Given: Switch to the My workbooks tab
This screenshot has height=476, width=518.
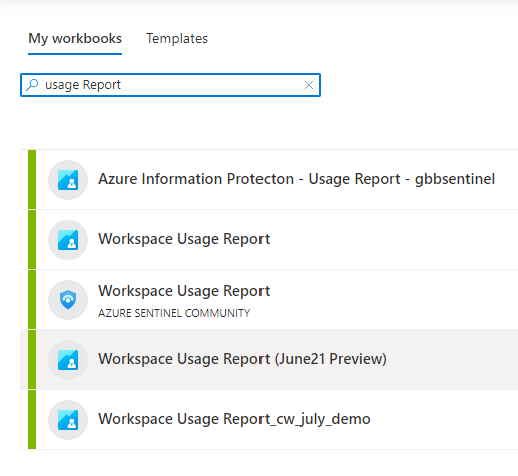Looking at the screenshot, I should pyautogui.click(x=75, y=39).
